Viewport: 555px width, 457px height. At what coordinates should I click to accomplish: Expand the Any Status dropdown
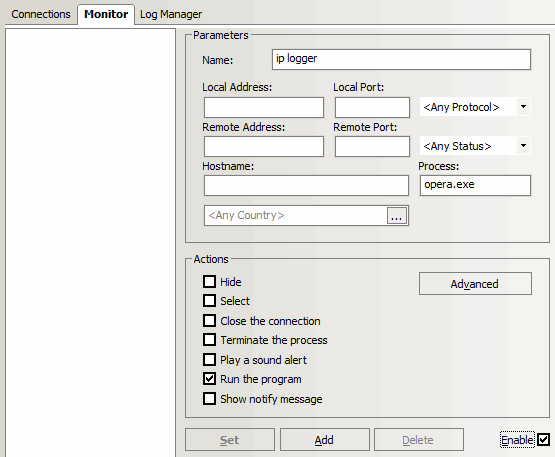[475, 146]
